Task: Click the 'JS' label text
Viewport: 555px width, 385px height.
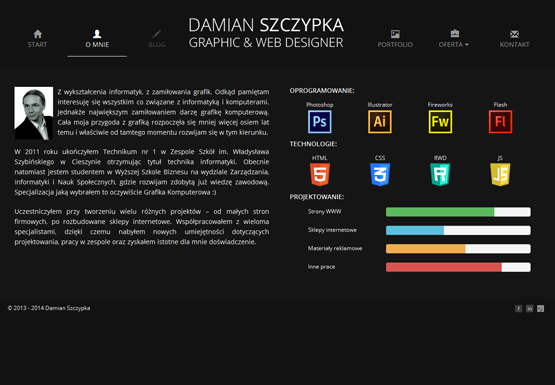Action: [500, 158]
